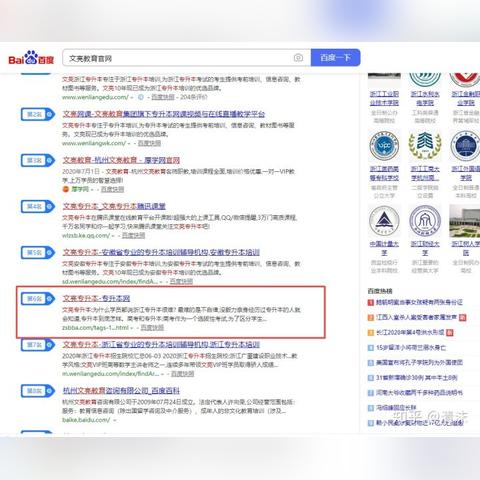Viewport: 480px width, 480px height.
Task: Click the 第7名 rank badge
Action: 37,344
